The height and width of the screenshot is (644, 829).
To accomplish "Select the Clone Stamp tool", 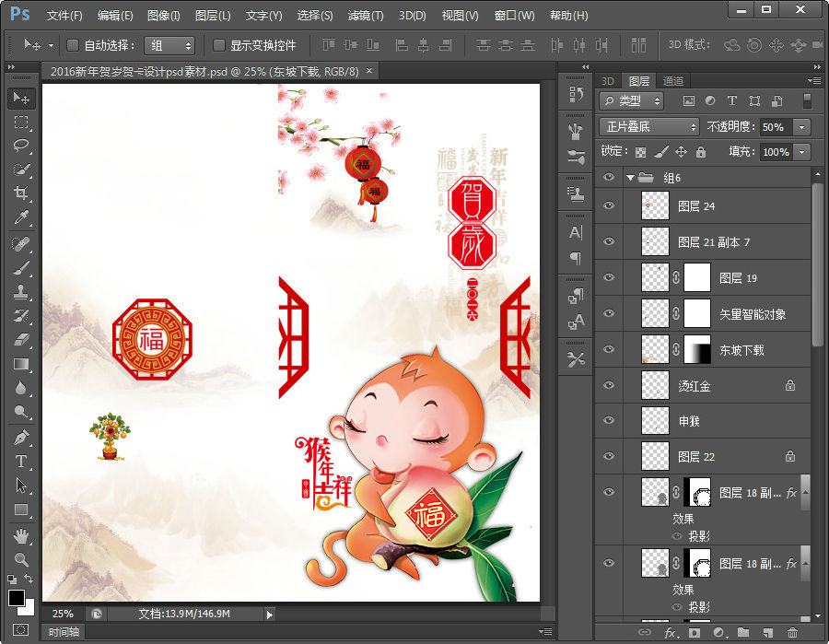I will [21, 291].
